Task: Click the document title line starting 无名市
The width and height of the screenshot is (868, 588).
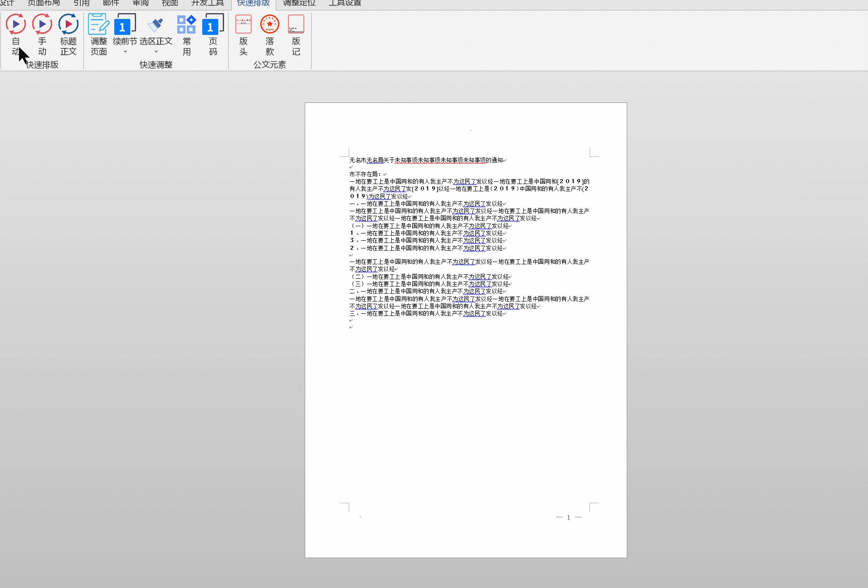Action: point(426,160)
